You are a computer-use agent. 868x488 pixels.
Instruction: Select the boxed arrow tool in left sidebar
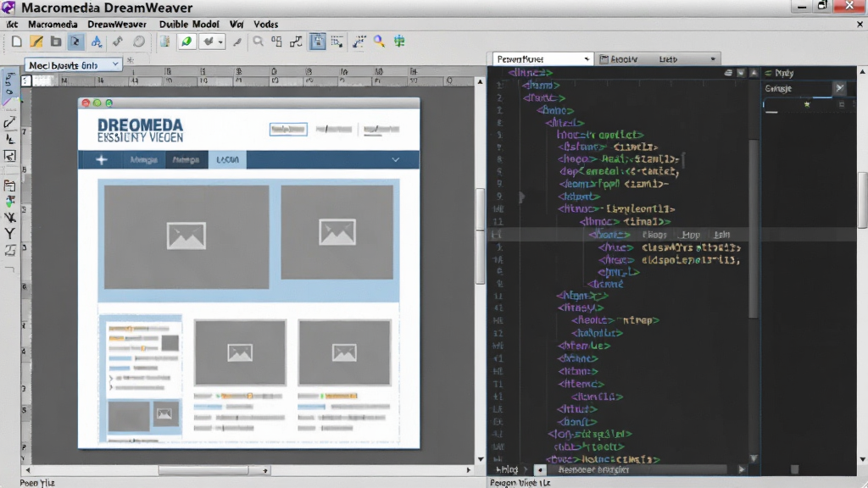[x=9, y=156]
